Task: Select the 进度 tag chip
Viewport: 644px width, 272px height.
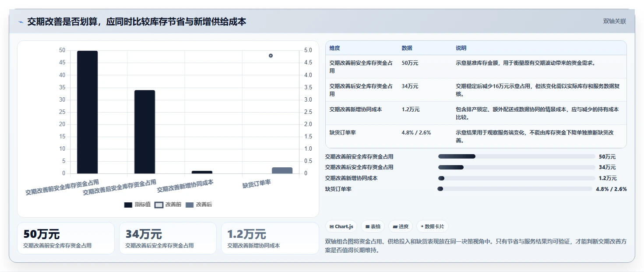Action: click(401, 226)
